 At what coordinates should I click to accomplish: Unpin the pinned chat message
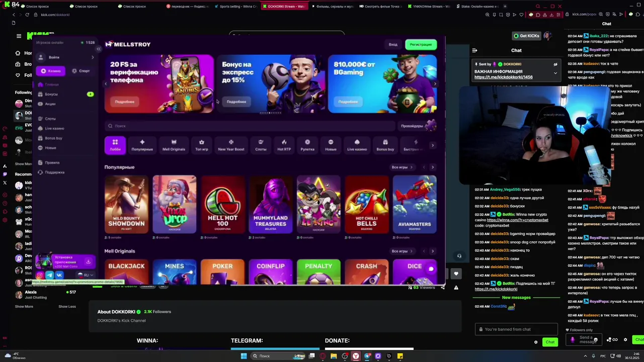(x=555, y=64)
